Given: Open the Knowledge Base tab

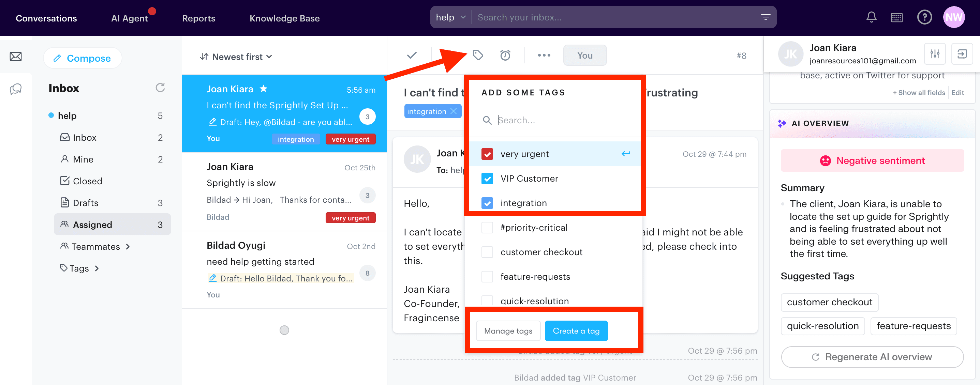Looking at the screenshot, I should click(284, 18).
